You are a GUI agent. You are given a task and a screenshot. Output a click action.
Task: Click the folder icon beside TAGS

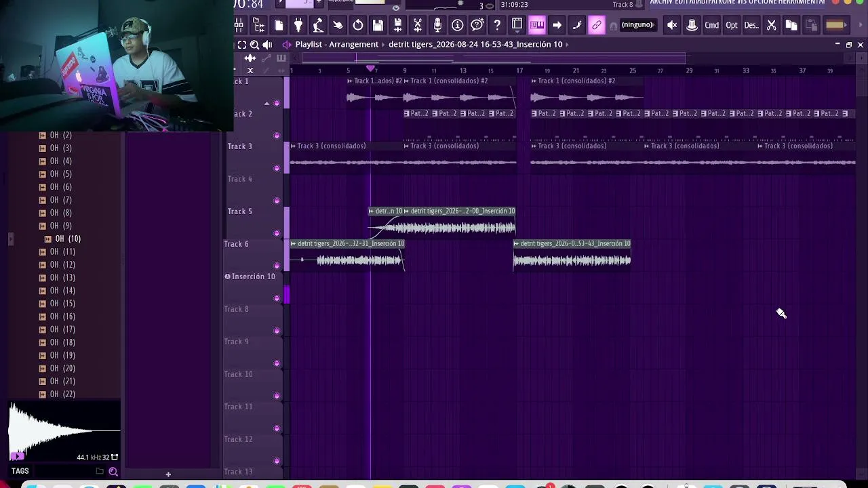pyautogui.click(x=100, y=472)
